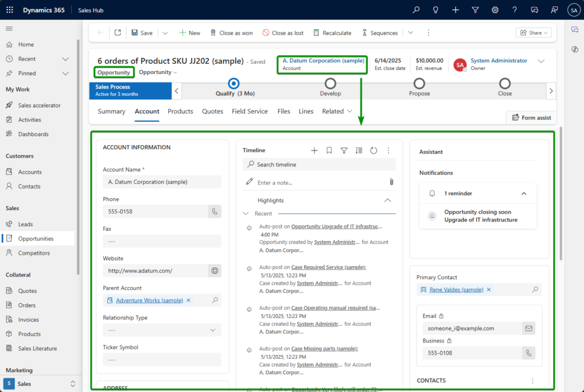
Task: Collapse the 1 reminder notification card
Action: pos(524,193)
